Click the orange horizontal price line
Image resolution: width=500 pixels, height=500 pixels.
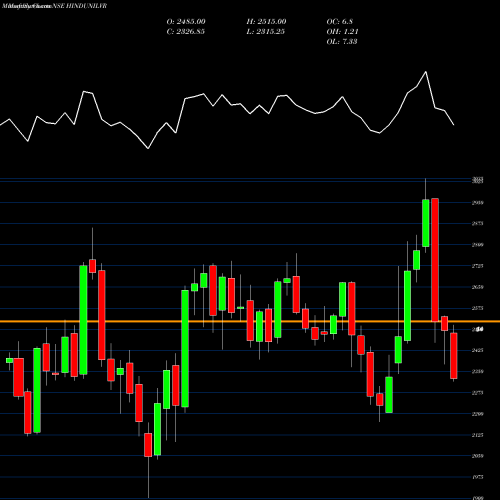click(x=250, y=322)
